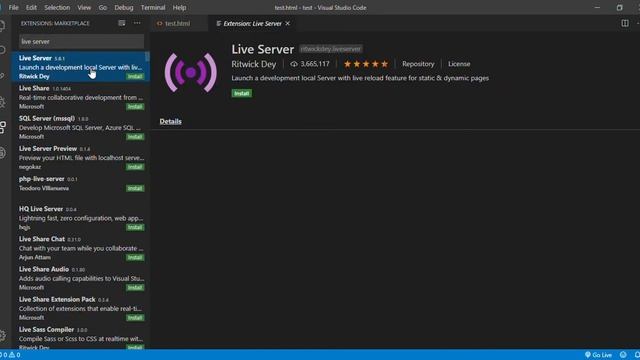The height and width of the screenshot is (360, 640).
Task: Open the Details tab of extension page
Action: pos(170,121)
